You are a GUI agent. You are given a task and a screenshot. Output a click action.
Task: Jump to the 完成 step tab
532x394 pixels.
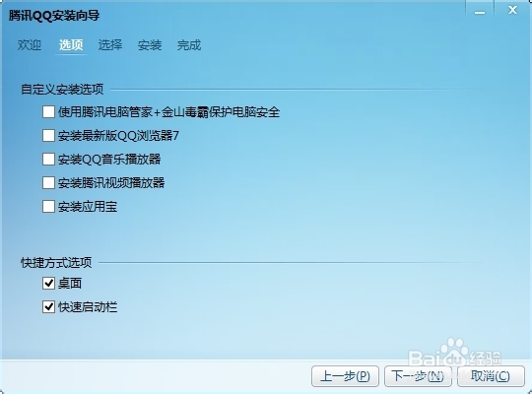[189, 44]
